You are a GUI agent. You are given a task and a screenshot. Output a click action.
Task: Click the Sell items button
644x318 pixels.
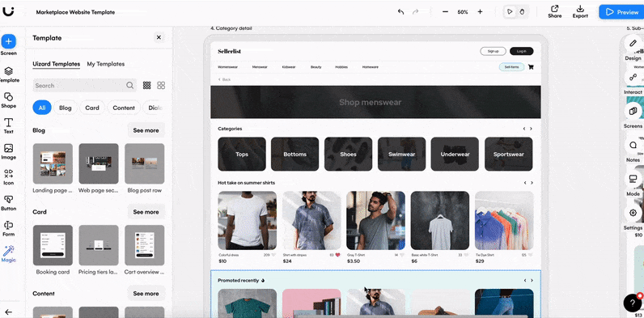tap(512, 67)
